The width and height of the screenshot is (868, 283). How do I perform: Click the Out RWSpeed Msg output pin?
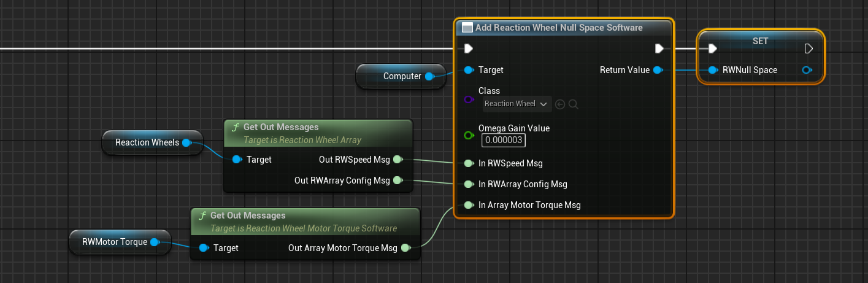tap(398, 160)
